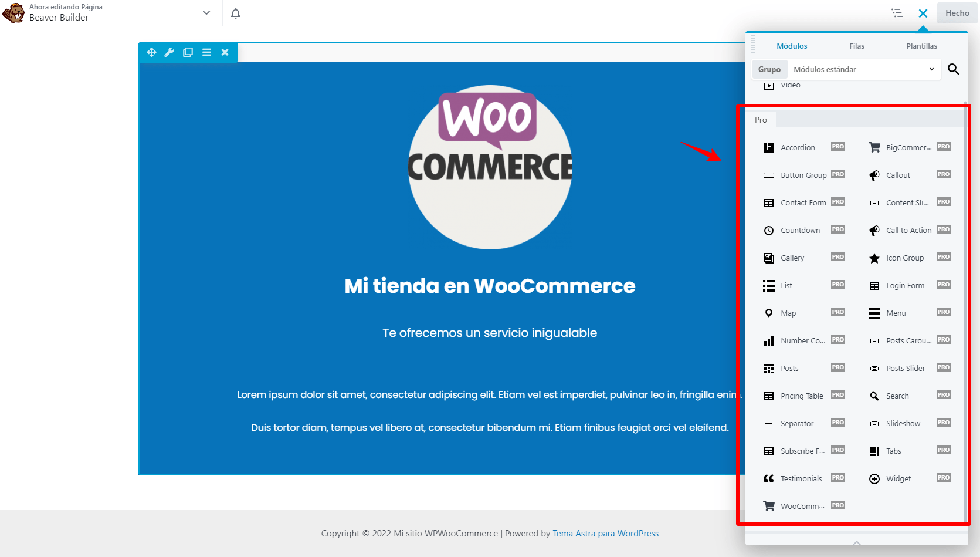980x557 pixels.
Task: Switch to the Plantillas tab
Action: [921, 46]
